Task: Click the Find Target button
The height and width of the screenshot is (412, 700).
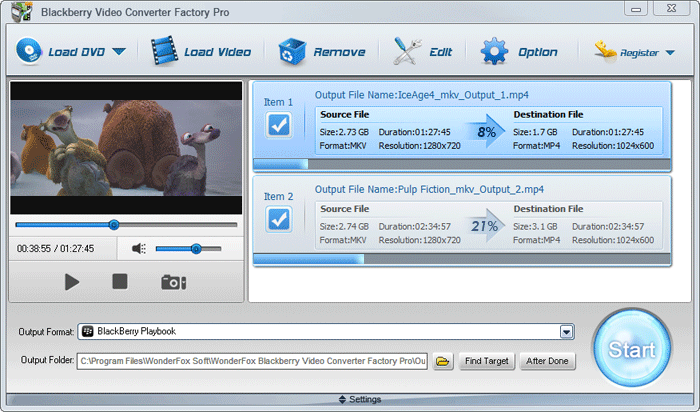Action: pyautogui.click(x=487, y=361)
